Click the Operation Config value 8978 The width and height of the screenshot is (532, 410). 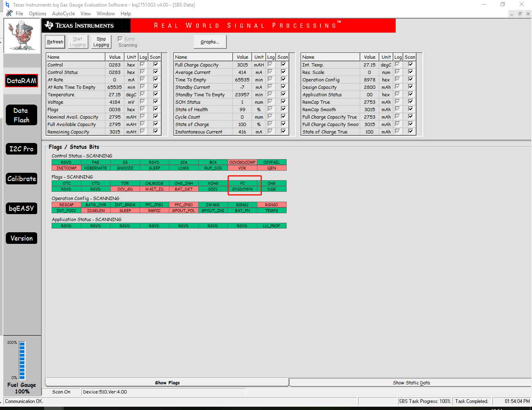pyautogui.click(x=370, y=80)
